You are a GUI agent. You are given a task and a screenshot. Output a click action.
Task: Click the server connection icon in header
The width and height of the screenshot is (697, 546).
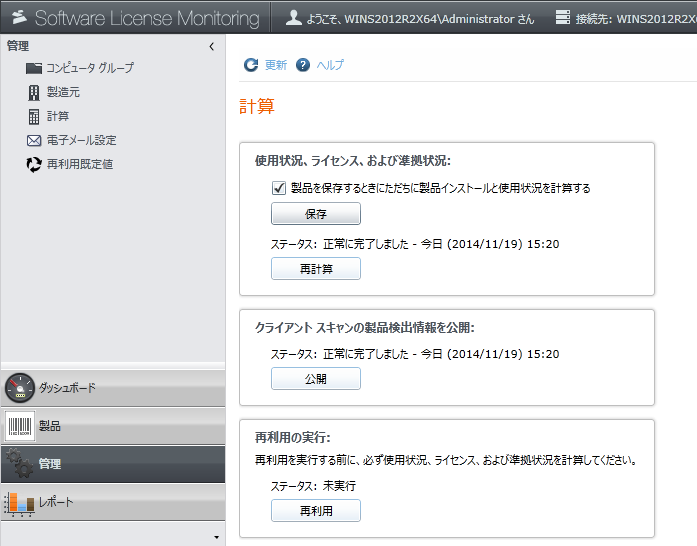(x=563, y=17)
